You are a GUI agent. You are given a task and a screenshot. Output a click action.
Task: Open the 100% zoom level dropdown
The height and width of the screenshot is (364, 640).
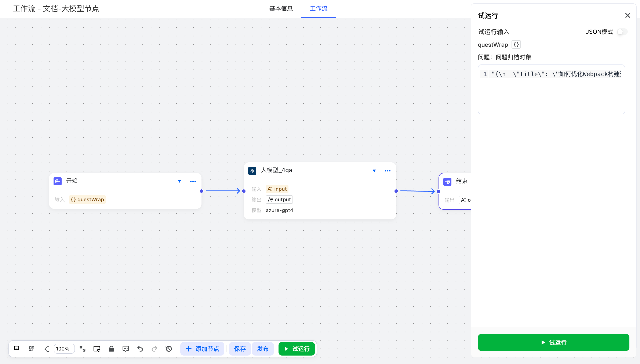(x=64, y=349)
